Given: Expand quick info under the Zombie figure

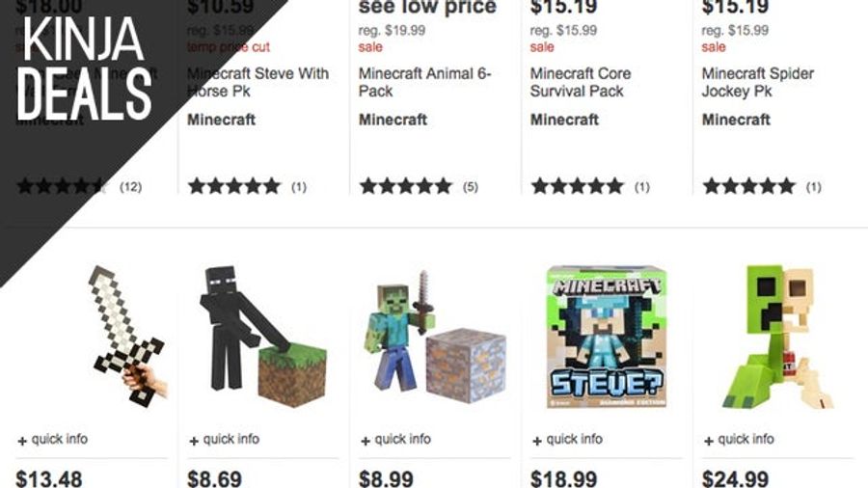Looking at the screenshot, I should tap(395, 440).
